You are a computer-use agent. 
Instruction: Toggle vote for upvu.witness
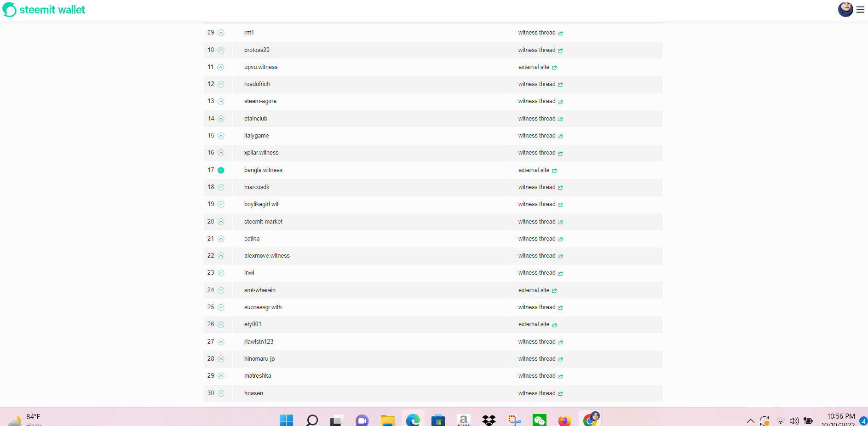[220, 67]
